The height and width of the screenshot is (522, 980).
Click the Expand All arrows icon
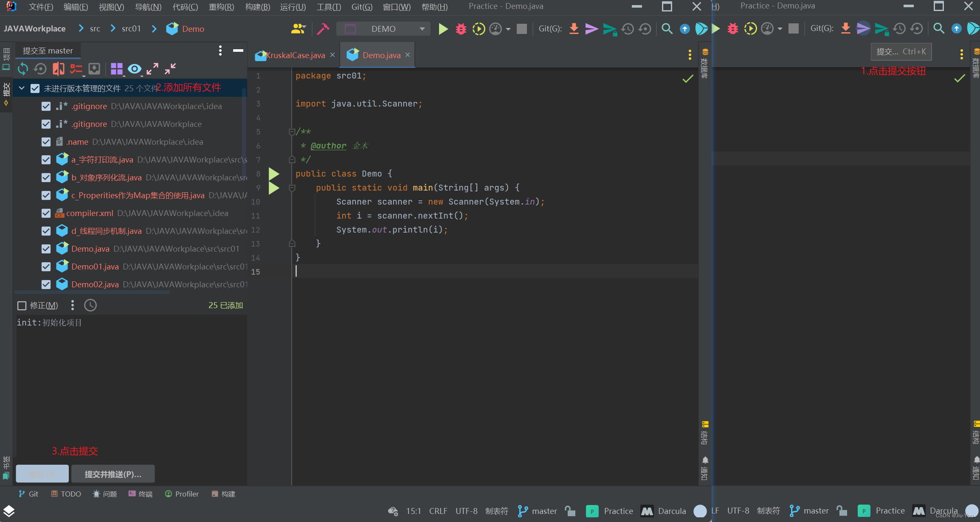(152, 69)
